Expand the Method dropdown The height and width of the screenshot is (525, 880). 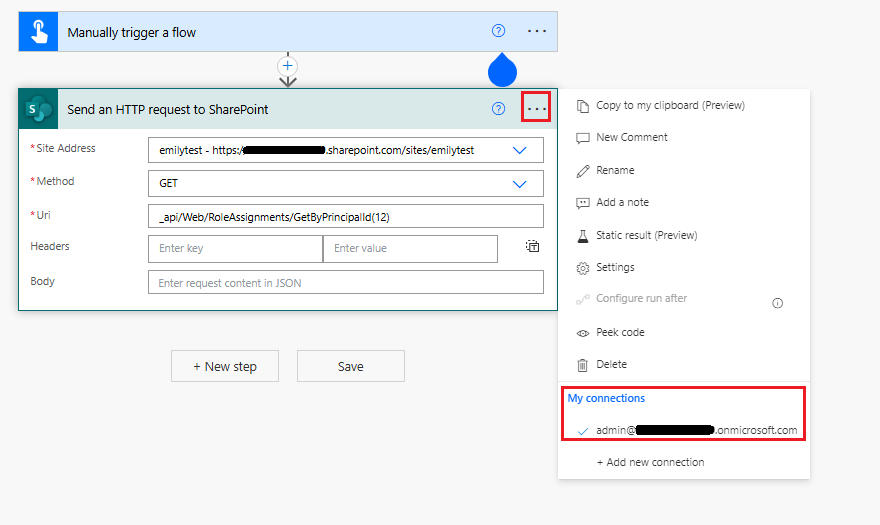pos(520,184)
